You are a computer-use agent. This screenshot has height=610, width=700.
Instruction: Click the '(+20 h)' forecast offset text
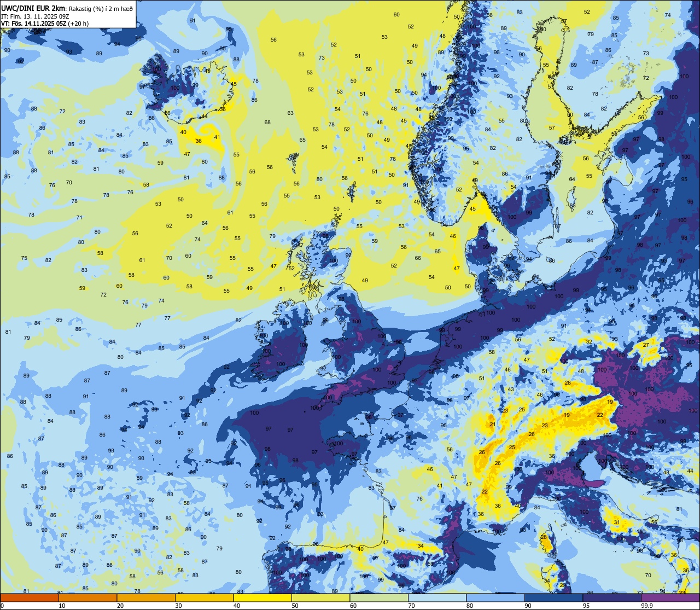[x=78, y=24]
